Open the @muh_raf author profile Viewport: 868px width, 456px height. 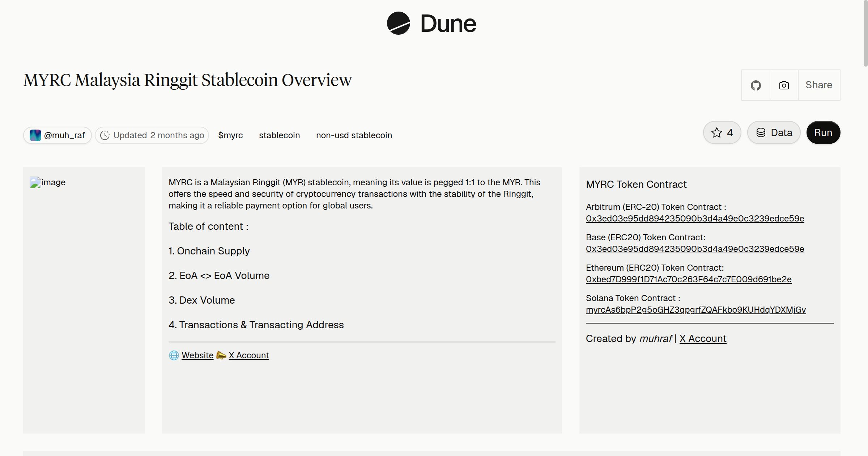(x=58, y=135)
